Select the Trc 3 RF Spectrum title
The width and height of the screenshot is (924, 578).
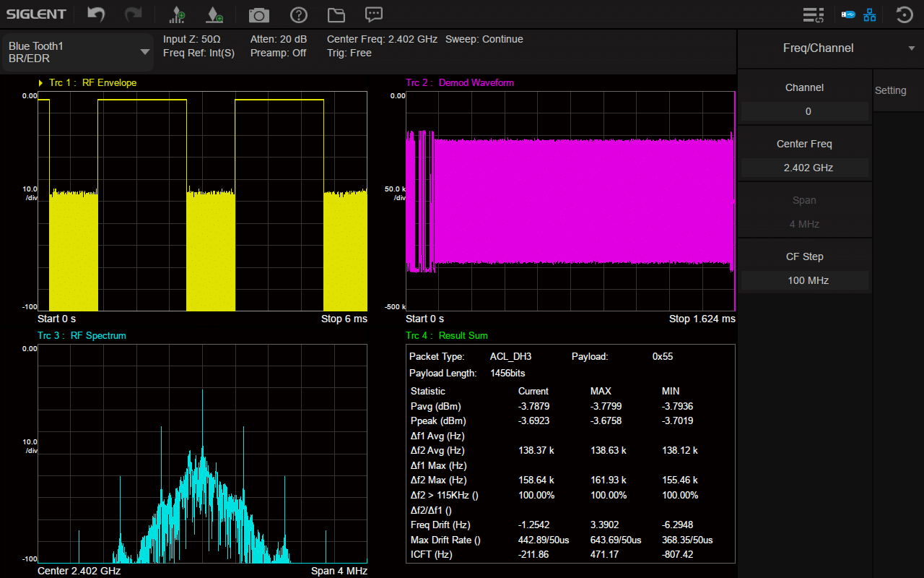coord(82,336)
